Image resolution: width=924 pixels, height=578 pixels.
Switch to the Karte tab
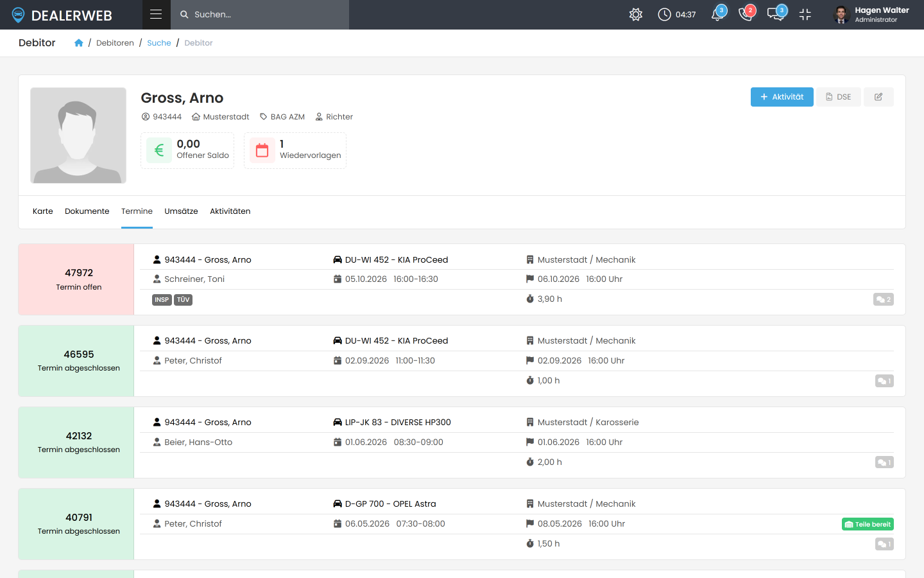pos(43,211)
